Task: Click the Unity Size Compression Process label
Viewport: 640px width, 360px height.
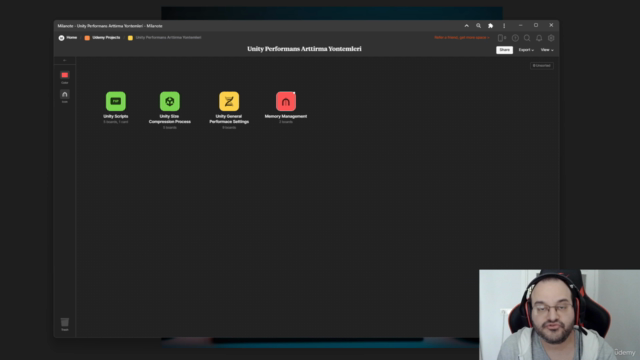Action: [170, 119]
